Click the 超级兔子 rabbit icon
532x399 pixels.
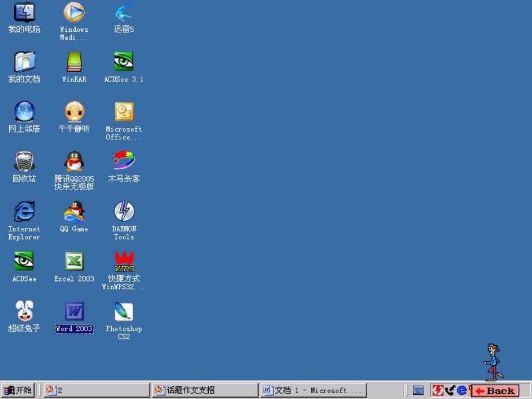24,311
